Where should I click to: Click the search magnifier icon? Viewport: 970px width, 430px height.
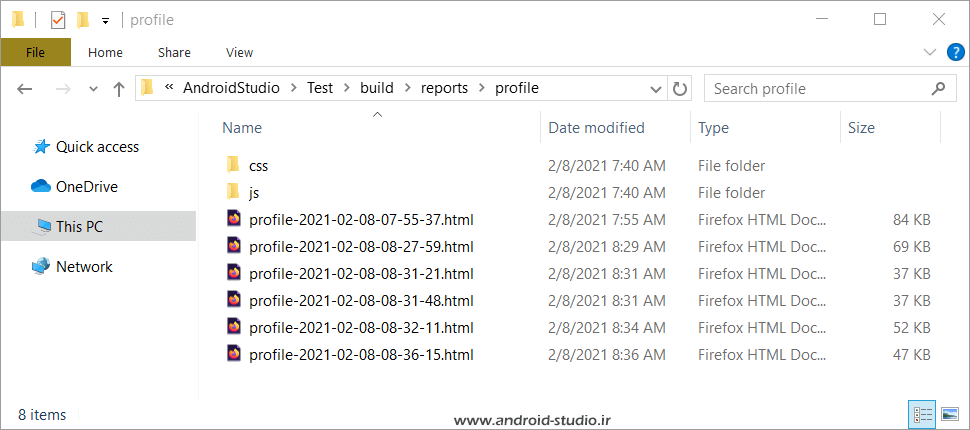click(x=938, y=88)
